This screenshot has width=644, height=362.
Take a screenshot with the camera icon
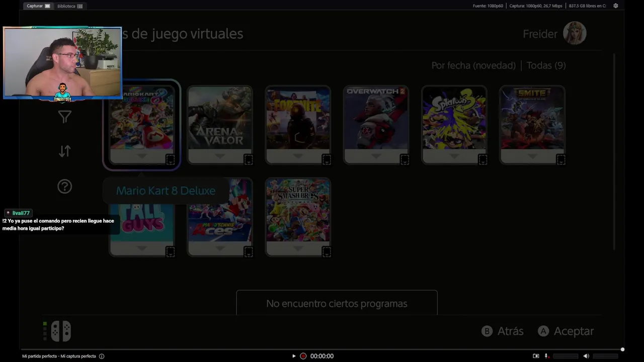(x=536, y=356)
